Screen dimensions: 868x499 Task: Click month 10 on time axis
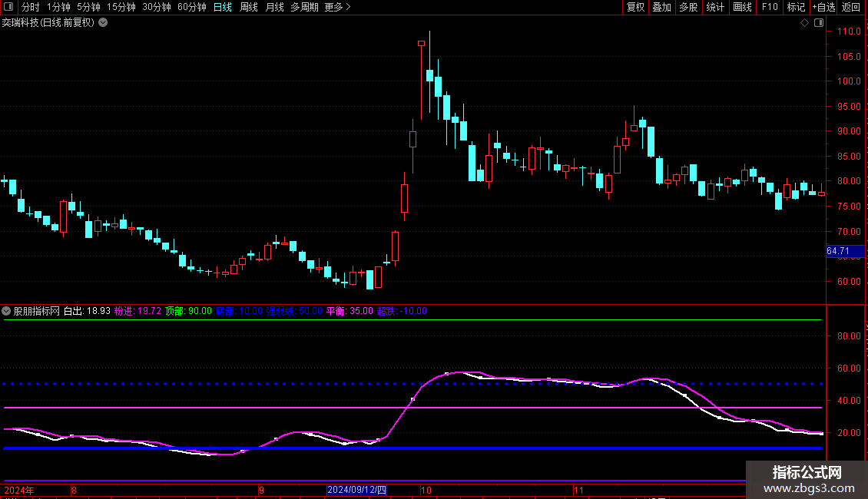[426, 490]
